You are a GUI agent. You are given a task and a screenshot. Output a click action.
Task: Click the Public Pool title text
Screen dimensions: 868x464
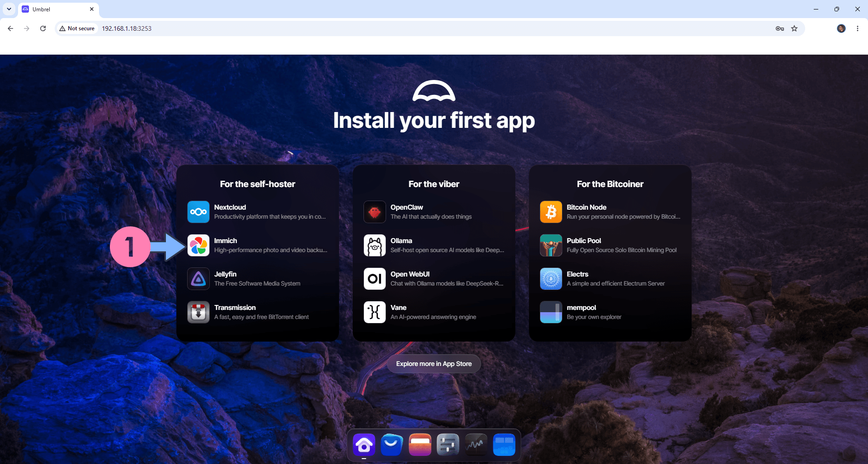[x=584, y=241]
